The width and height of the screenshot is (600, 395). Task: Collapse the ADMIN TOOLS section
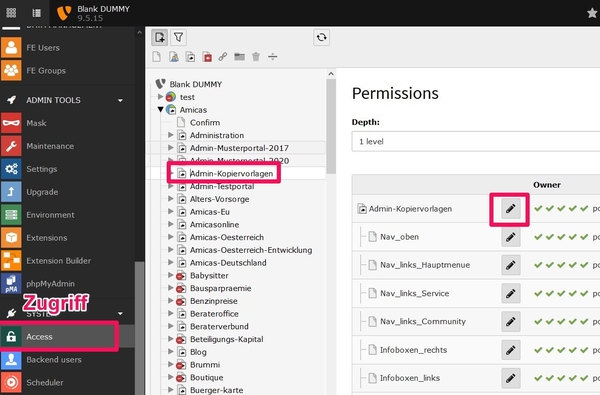coord(120,100)
